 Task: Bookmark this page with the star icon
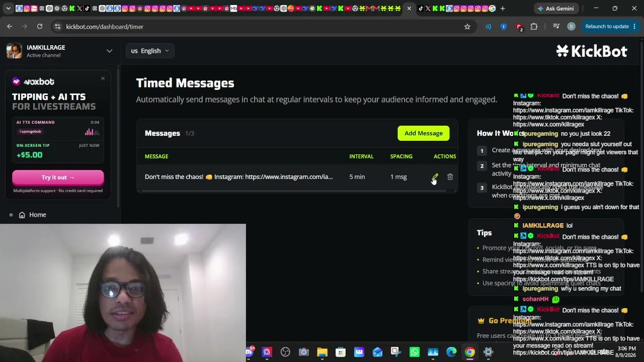coord(467,27)
